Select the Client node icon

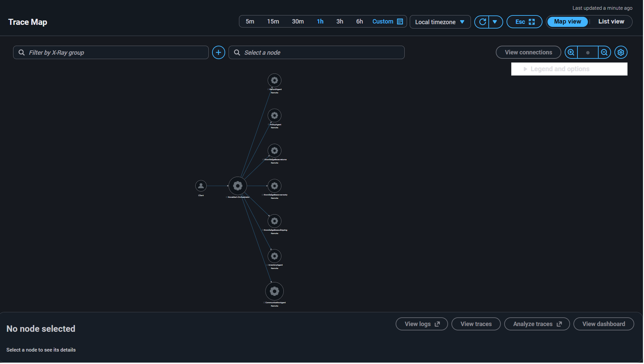click(x=201, y=186)
